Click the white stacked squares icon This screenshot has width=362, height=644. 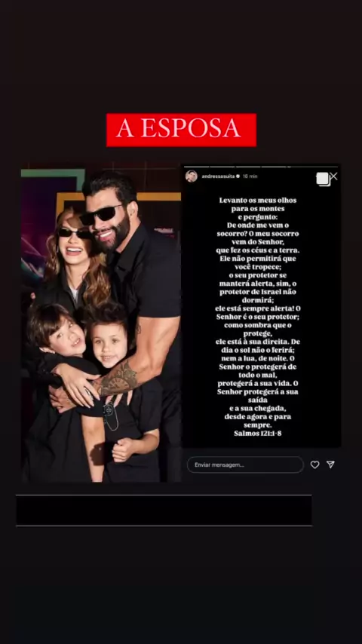pyautogui.click(x=324, y=179)
